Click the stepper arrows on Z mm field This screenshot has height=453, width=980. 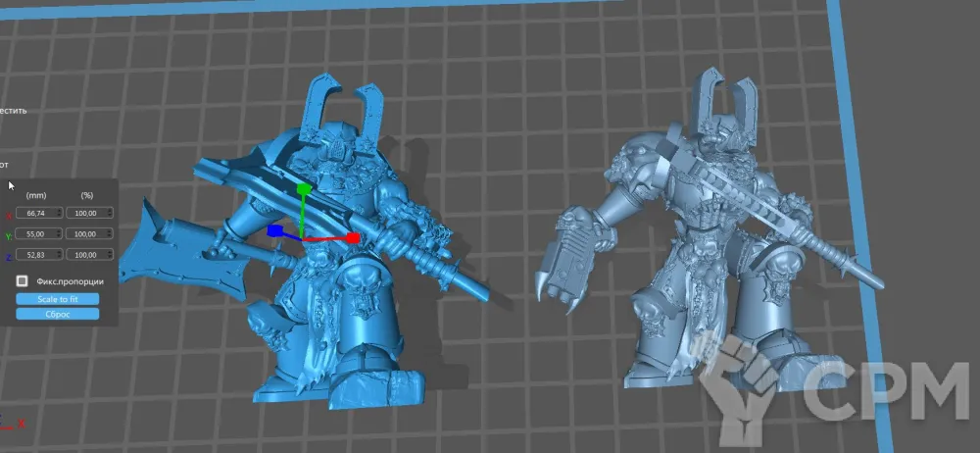(60, 256)
